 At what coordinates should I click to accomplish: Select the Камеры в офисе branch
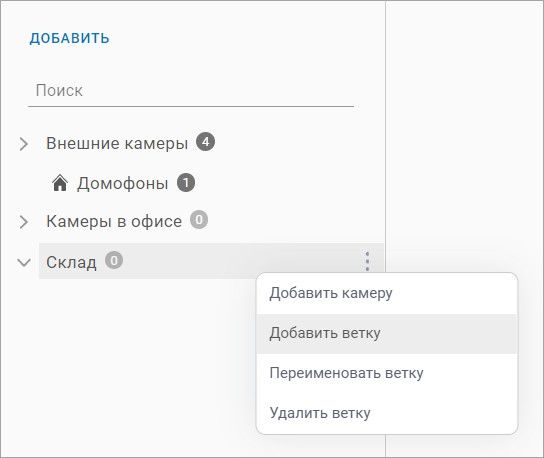114,221
